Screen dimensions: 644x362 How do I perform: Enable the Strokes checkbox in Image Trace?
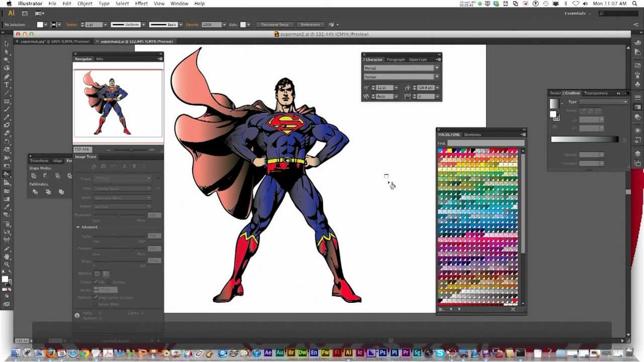(x=110, y=282)
